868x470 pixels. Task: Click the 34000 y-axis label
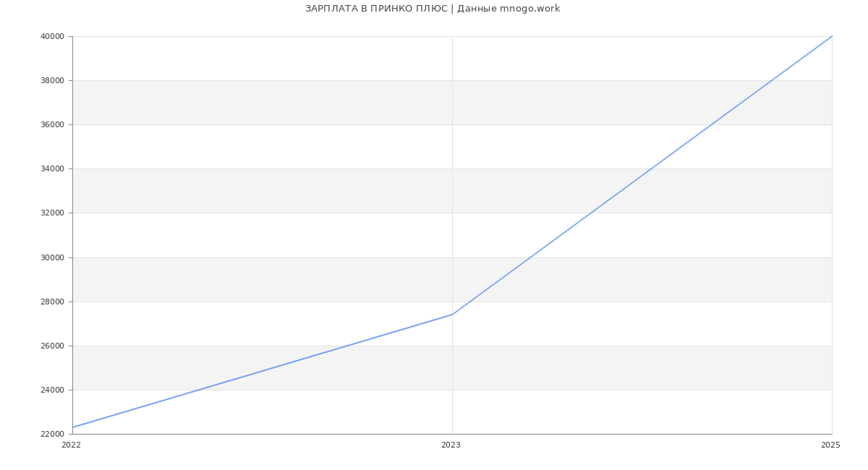click(x=52, y=169)
